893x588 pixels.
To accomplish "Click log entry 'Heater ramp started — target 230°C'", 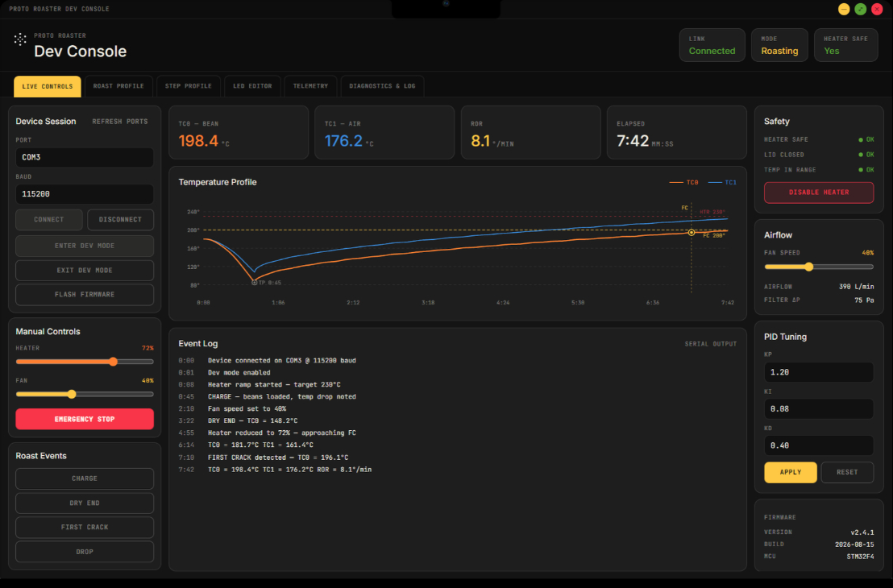I will pos(274,385).
